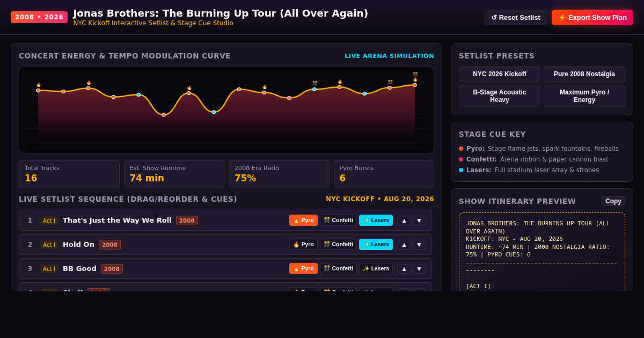Click the Pyro entry in Stage Cue Key

(x=539, y=149)
